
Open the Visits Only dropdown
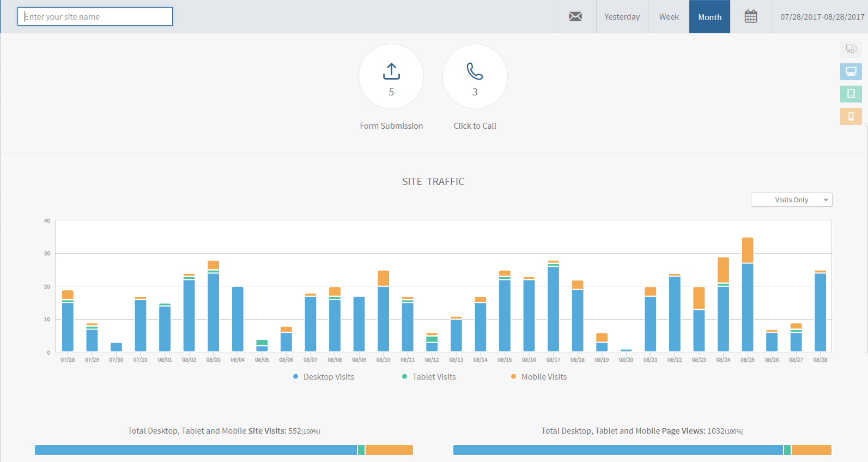point(792,200)
